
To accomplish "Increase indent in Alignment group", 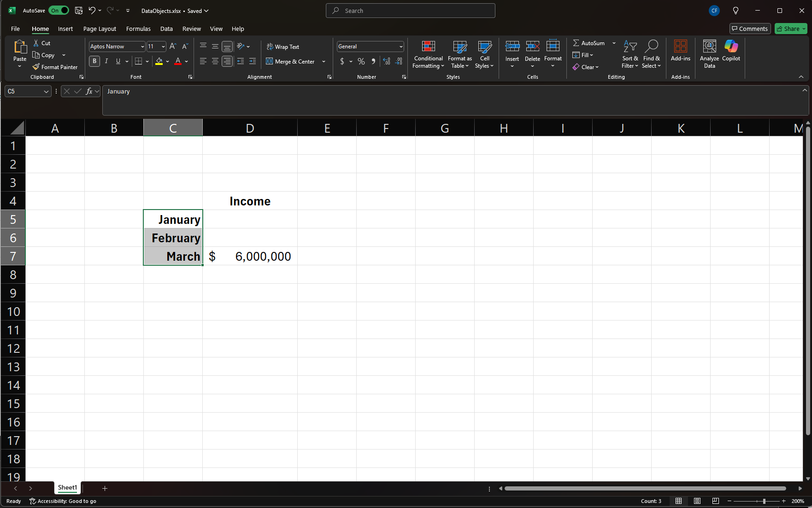I will point(253,61).
